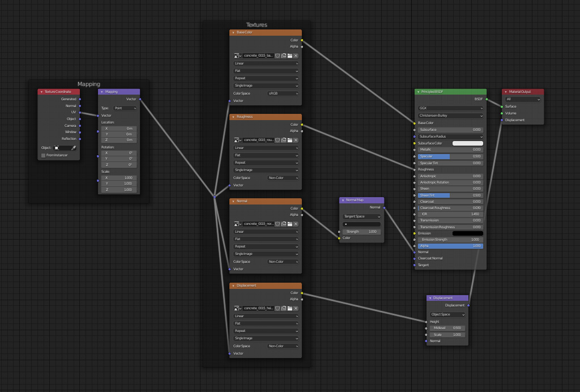Unlink image with X in Roughness node

[296, 140]
